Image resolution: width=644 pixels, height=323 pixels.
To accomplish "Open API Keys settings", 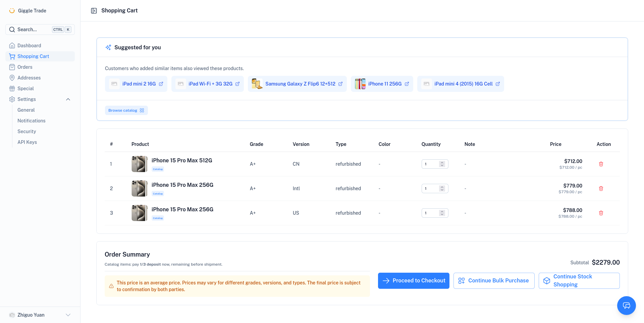I will click(27, 142).
